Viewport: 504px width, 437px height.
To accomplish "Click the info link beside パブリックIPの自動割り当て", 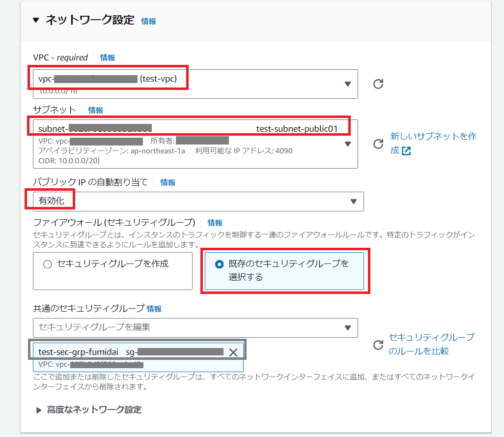I will [168, 182].
